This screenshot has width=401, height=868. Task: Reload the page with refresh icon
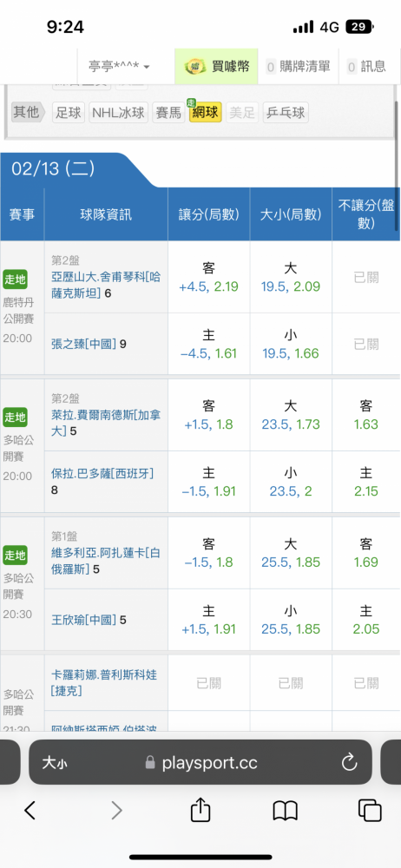point(349,763)
